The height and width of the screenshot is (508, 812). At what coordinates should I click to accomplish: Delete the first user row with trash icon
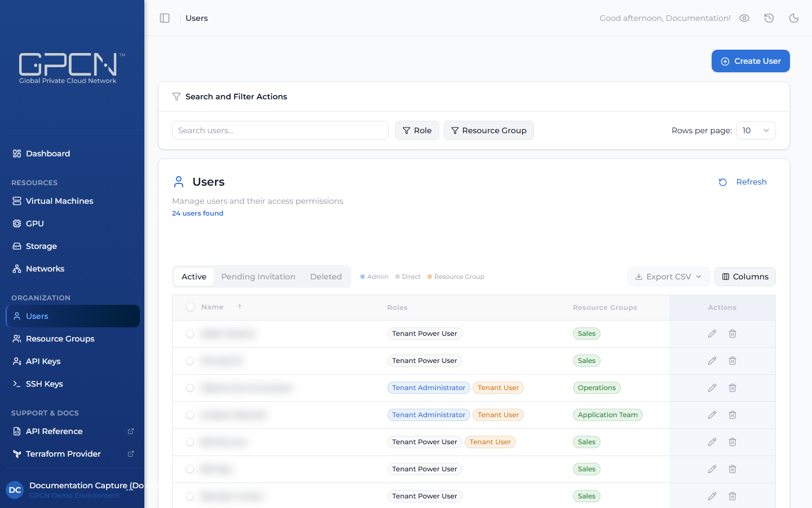(x=732, y=334)
